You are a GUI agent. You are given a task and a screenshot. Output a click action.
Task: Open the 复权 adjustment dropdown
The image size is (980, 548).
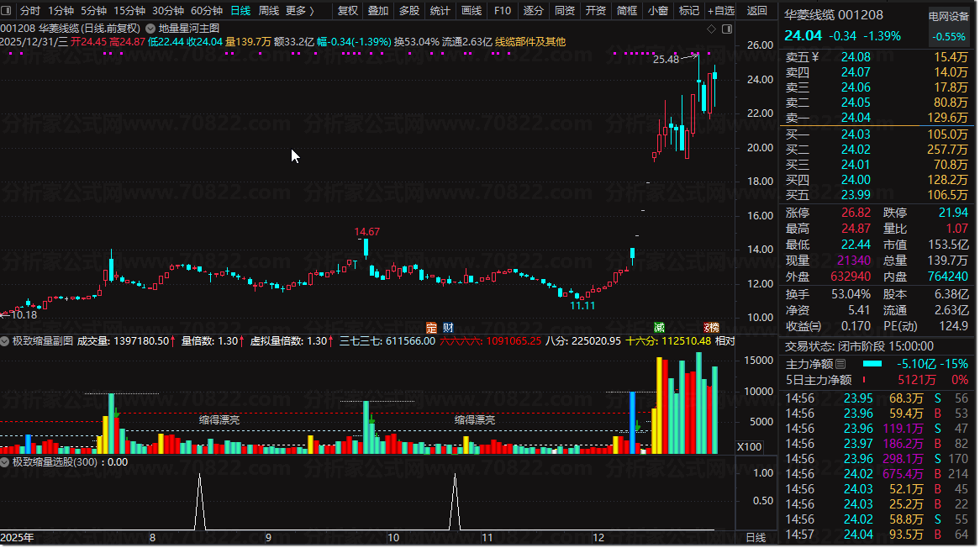(347, 11)
